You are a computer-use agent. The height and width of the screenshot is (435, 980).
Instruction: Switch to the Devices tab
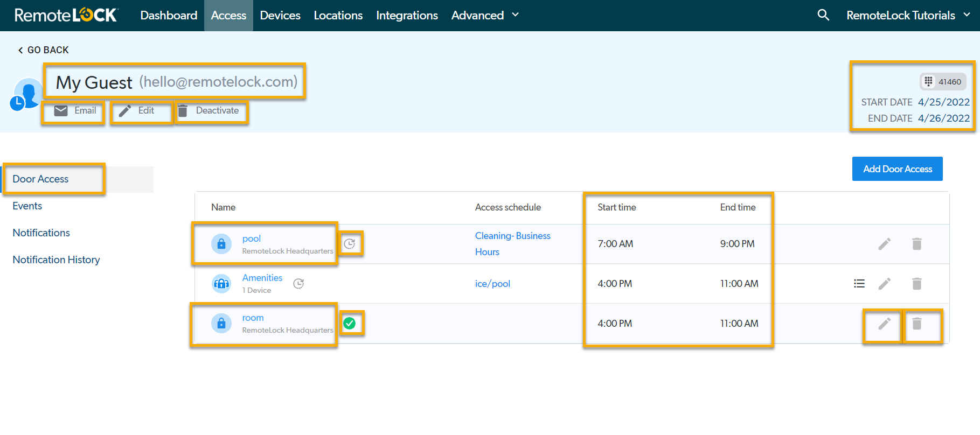pyautogui.click(x=280, y=15)
